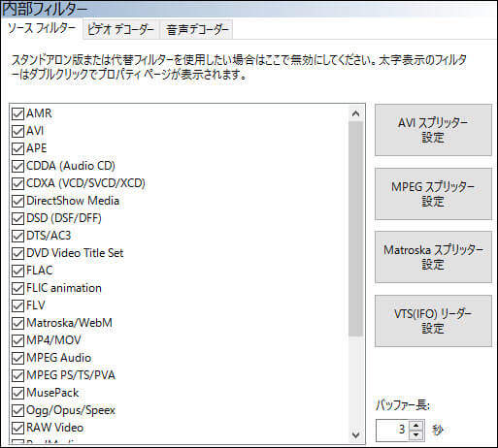Increase buffer length with up stepper arrow
498x448 pixels.
click(x=415, y=425)
